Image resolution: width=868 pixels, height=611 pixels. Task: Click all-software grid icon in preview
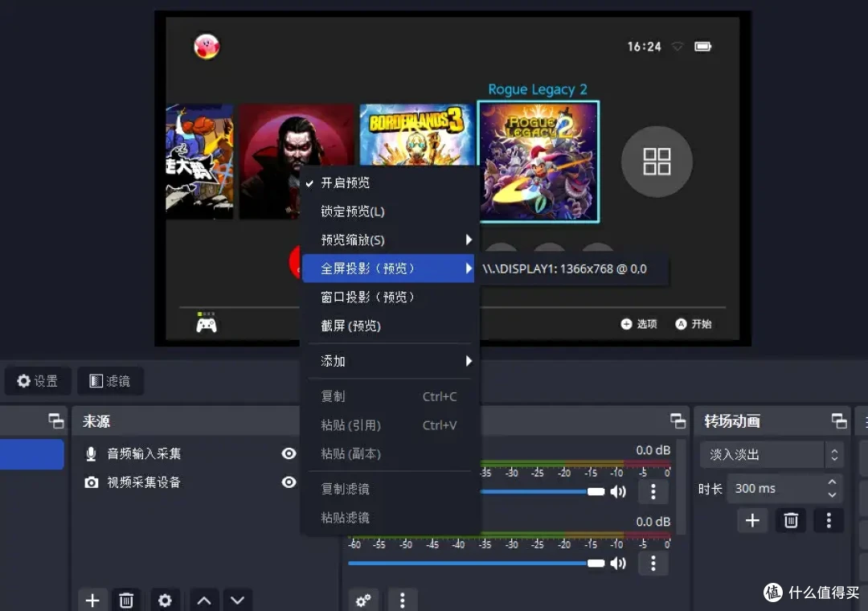click(657, 162)
